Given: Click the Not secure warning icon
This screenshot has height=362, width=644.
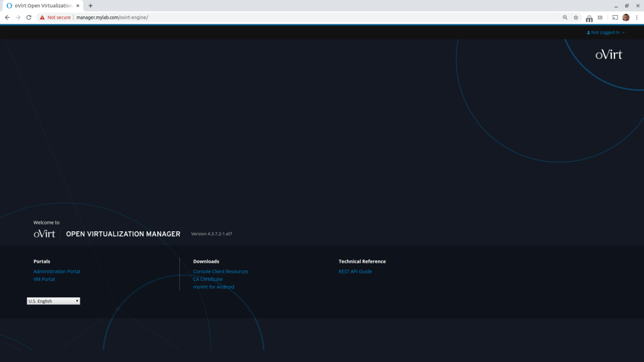Looking at the screenshot, I should [x=42, y=17].
